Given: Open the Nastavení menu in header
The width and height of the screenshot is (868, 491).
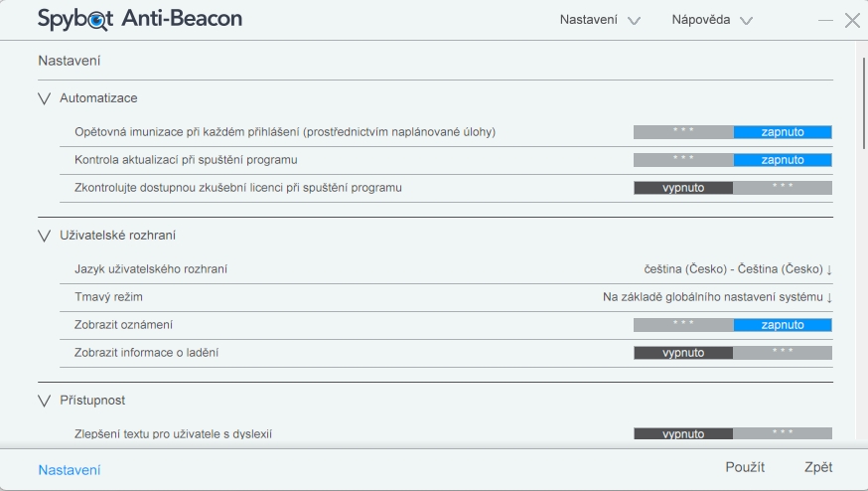Looking at the screenshot, I should coord(600,20).
